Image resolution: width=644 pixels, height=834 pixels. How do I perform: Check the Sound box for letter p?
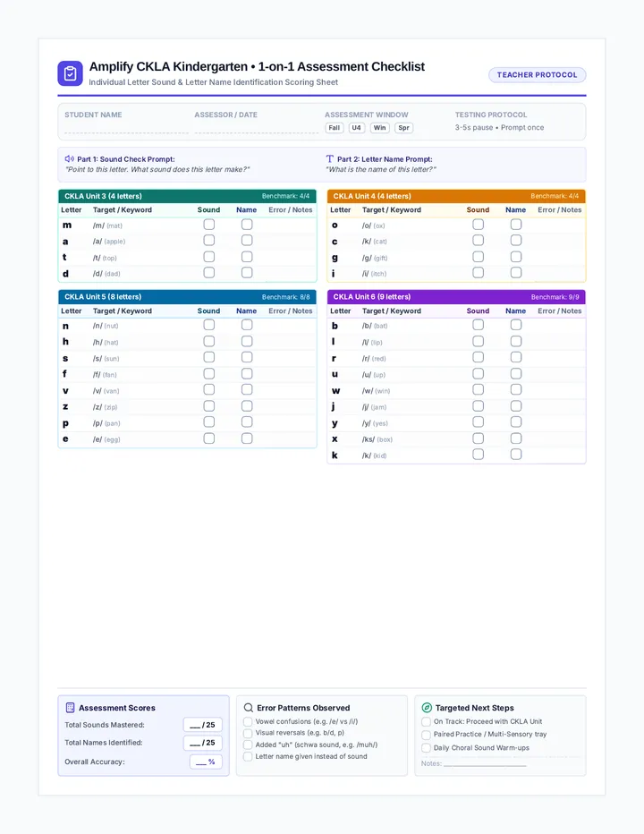[209, 422]
